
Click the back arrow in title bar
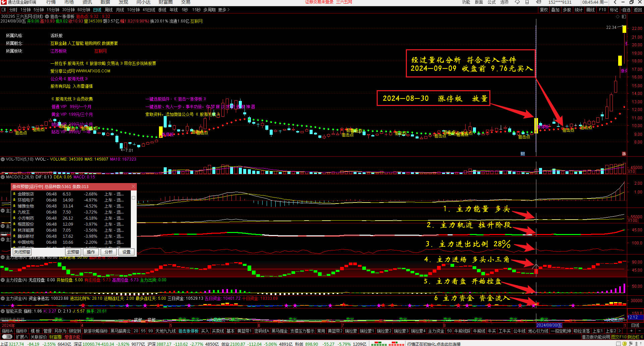click(615, 2)
